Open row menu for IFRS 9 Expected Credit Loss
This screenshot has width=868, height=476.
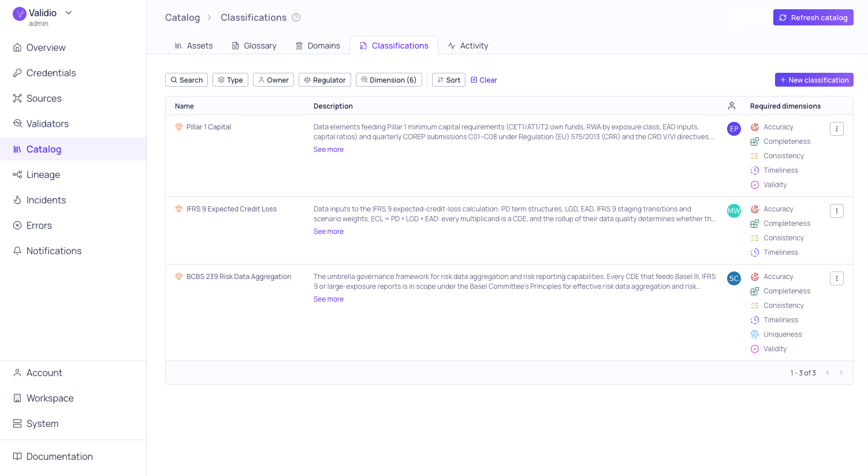click(837, 211)
